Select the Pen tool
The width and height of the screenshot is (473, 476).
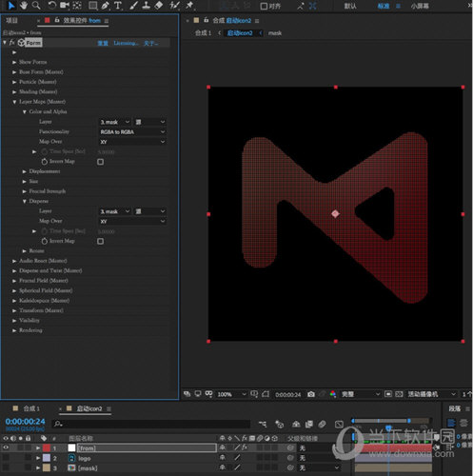tap(106, 6)
